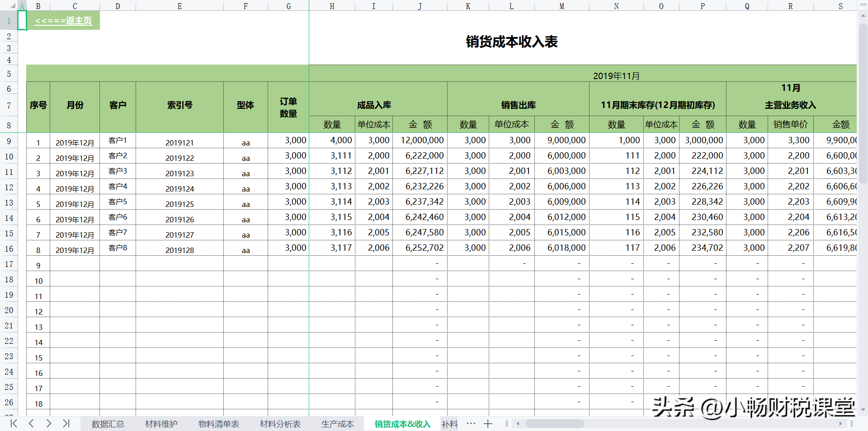Select cell with 客户5

pyautogui.click(x=118, y=202)
